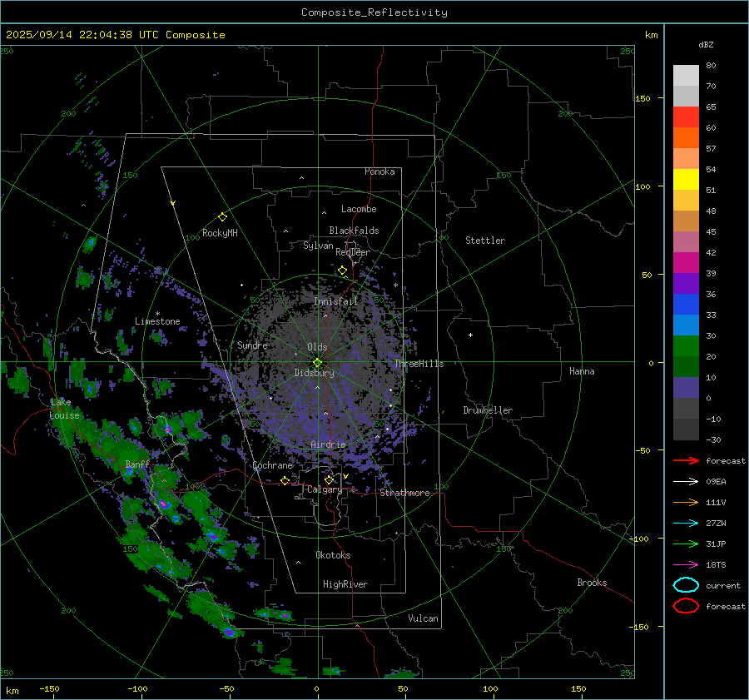Click the slate 10-0 dBZ color swatch
This screenshot has width=749, height=700.
pos(686,388)
